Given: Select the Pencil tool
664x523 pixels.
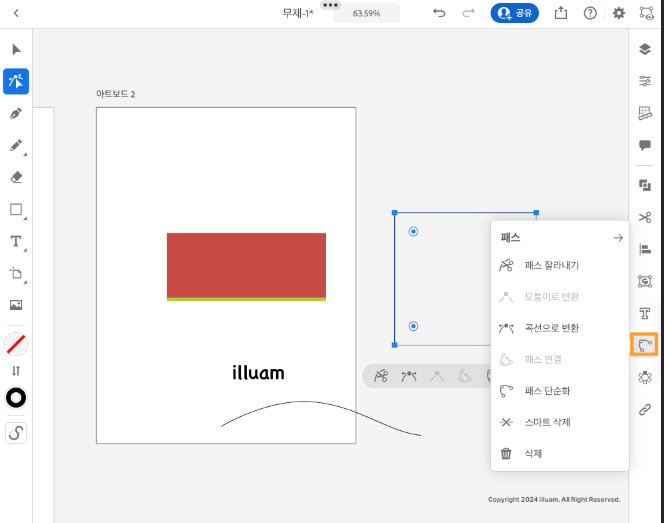Looking at the screenshot, I should pos(16,145).
